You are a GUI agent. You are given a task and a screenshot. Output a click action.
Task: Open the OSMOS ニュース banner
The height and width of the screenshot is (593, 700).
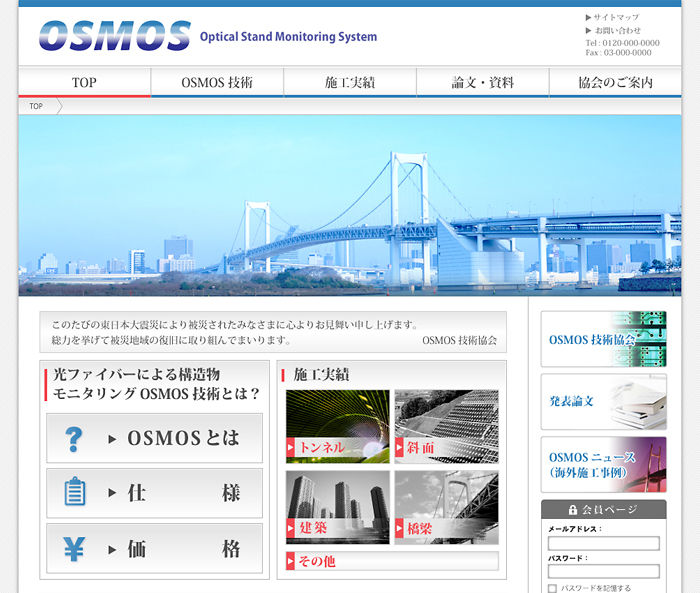(x=604, y=464)
